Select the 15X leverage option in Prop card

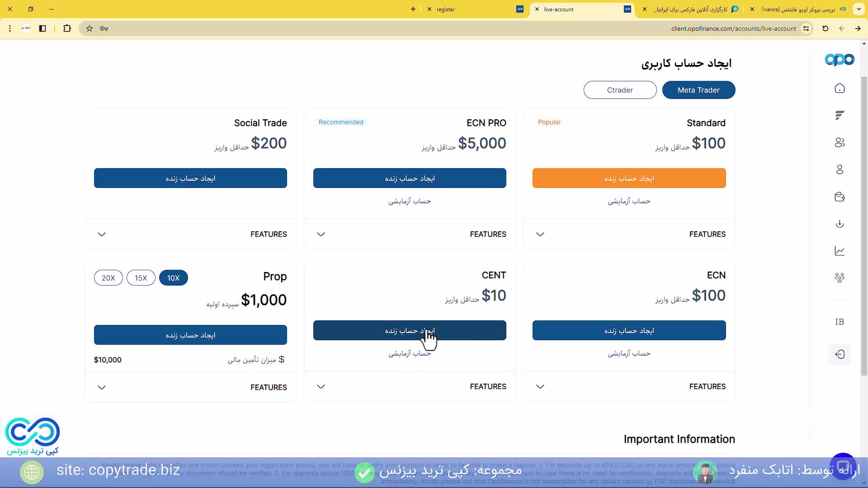[x=141, y=277]
